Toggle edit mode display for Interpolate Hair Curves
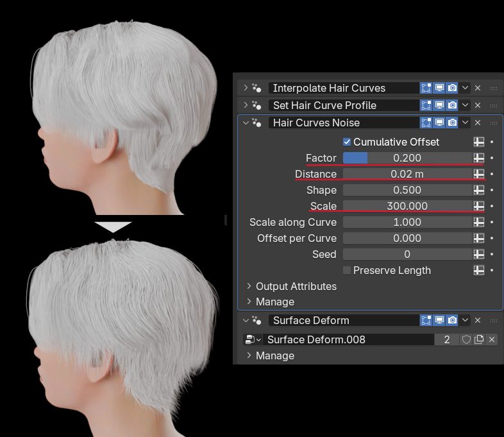 pos(426,88)
